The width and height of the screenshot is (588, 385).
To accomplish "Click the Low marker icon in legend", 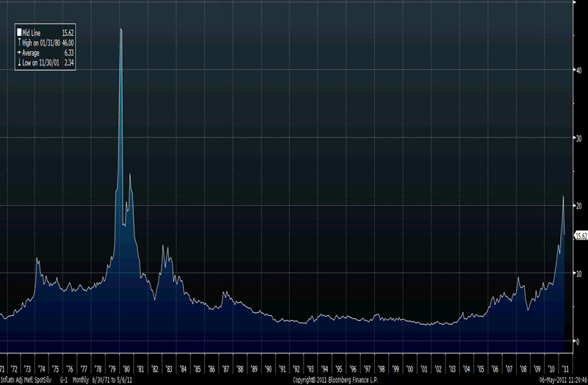I will (20, 64).
